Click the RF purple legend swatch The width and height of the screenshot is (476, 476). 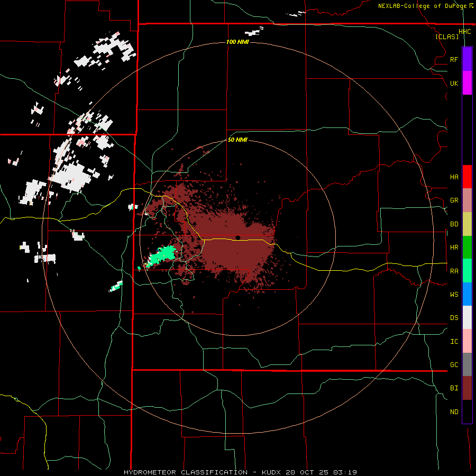coord(467,59)
